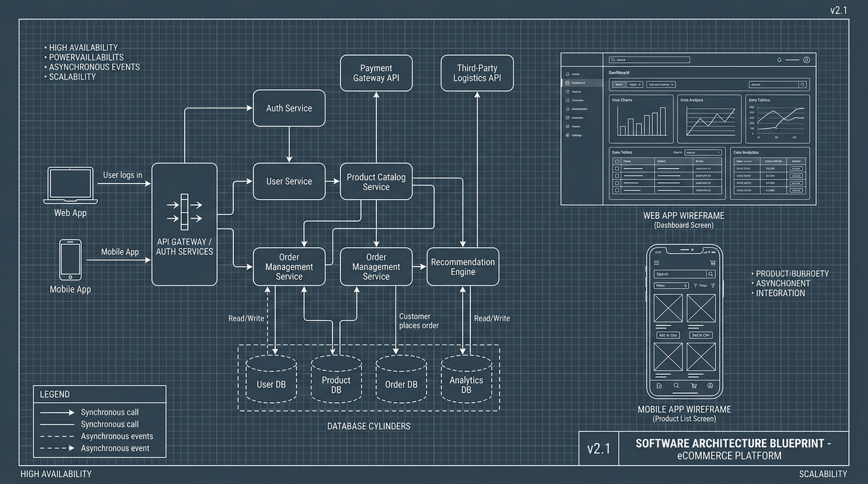The width and height of the screenshot is (868, 484).
Task: Click the add-to-cart button under the first mobile product
Action: [x=668, y=335]
